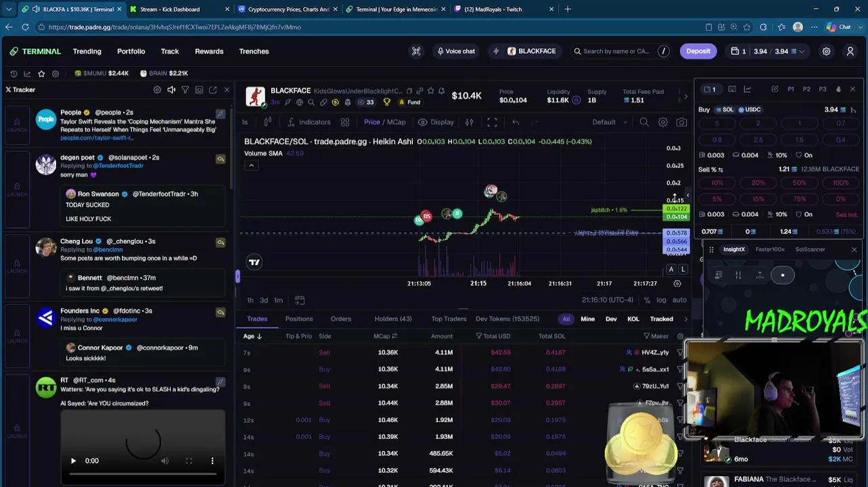The image size is (868, 487).
Task: Close the trade panel
Action: 852,89
